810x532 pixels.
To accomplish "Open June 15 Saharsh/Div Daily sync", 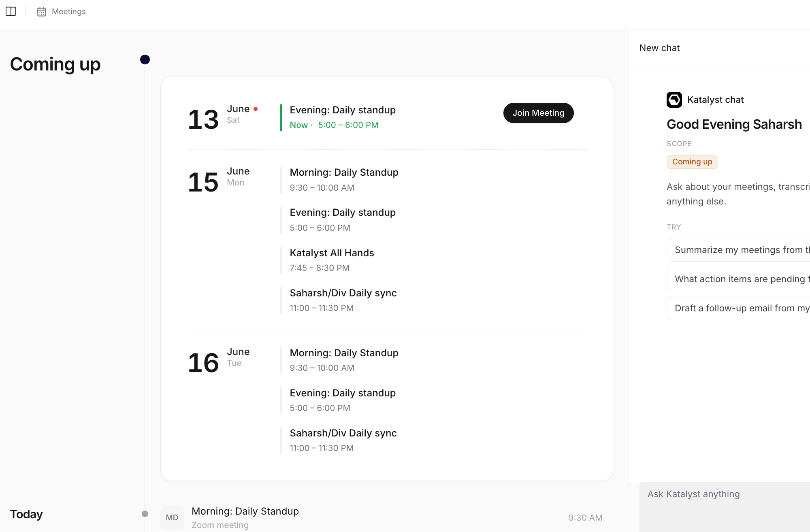I will click(x=343, y=293).
